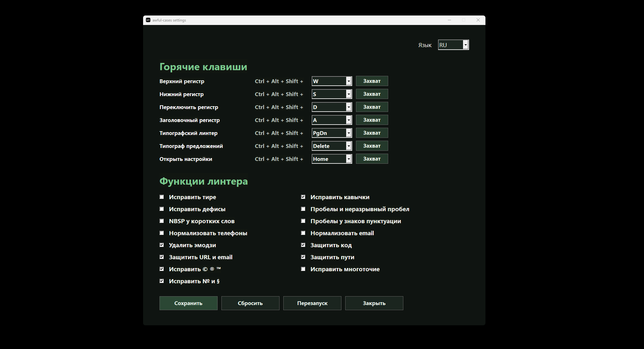644x349 pixels.
Task: Disable the Защитить пути checkbox
Action: [303, 257]
